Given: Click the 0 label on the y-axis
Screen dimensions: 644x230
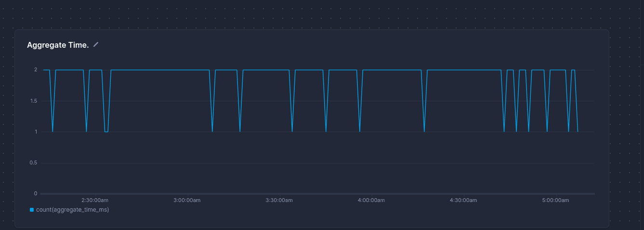Looking at the screenshot, I should 36,193.
